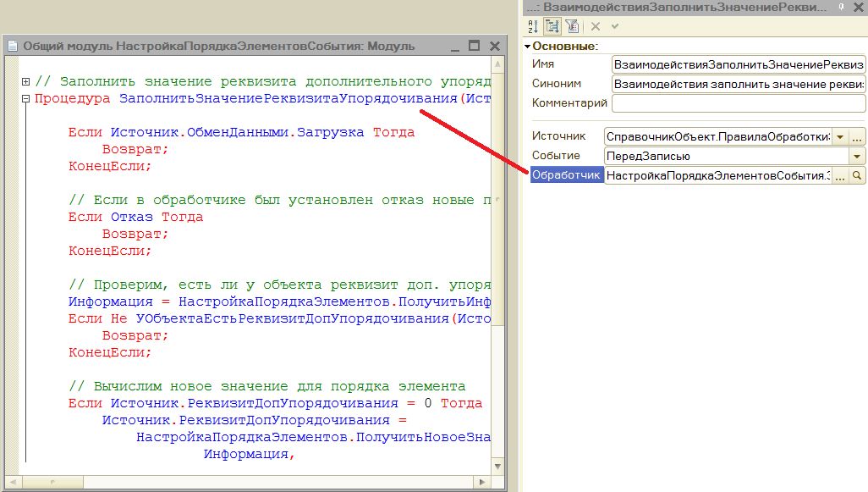Click 'УОбъектаЕстьРеквизитДопУпорядочивания' in the code
The image size is (868, 492).
[x=292, y=318]
